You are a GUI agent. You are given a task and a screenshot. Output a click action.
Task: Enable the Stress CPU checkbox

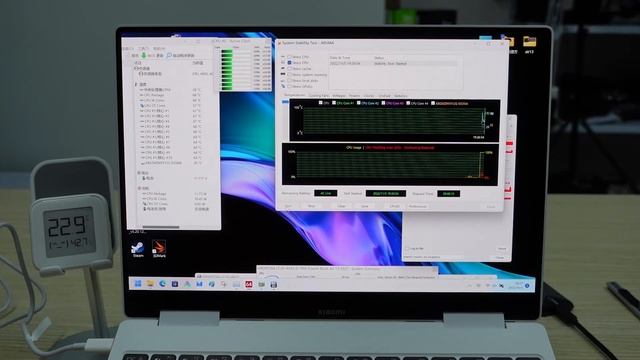coord(289,57)
